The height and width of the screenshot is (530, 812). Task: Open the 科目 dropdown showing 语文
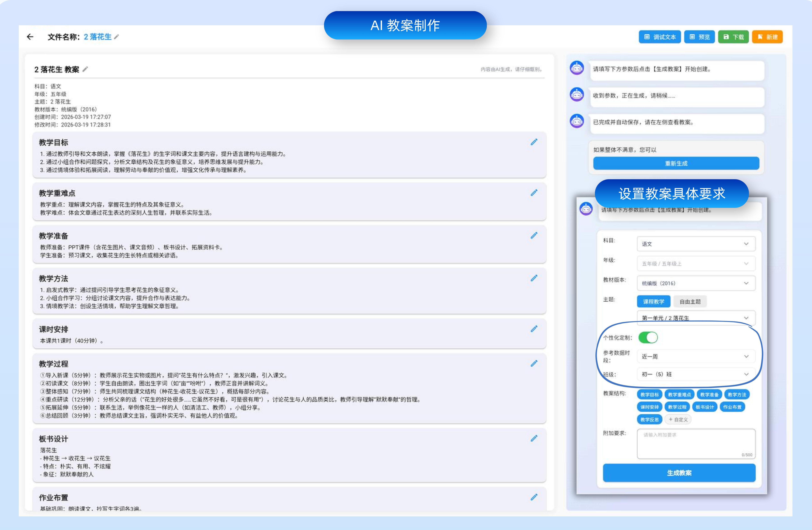click(x=696, y=244)
